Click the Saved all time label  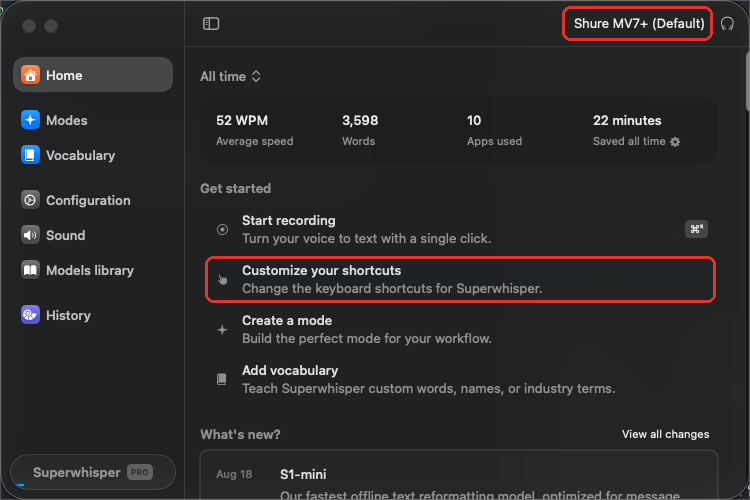[629, 141]
